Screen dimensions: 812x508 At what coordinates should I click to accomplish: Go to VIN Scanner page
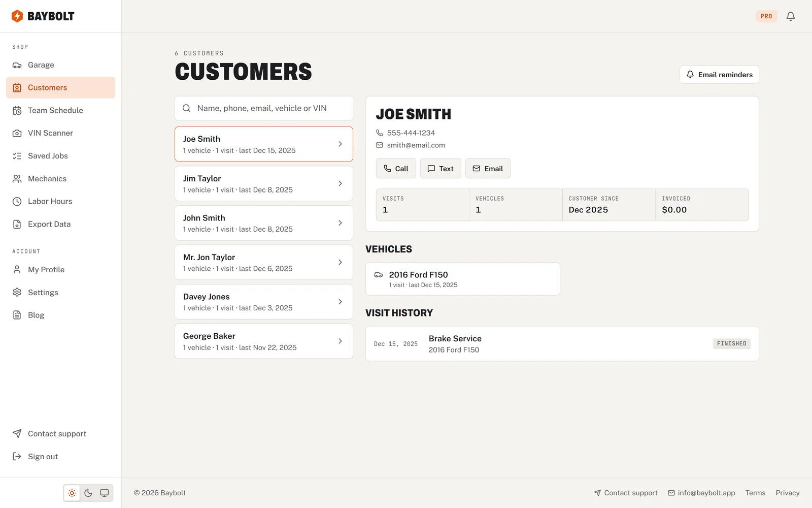tap(61, 133)
